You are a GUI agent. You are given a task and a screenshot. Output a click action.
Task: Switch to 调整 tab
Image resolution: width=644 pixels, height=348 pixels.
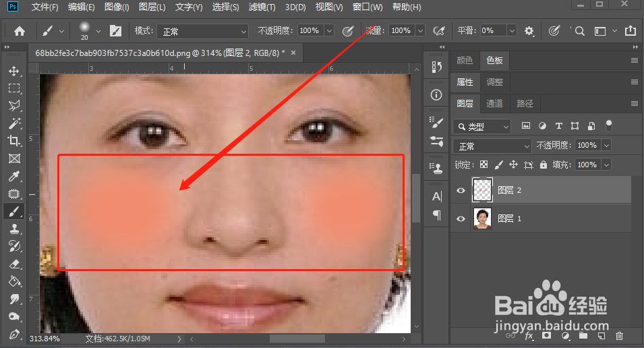494,82
